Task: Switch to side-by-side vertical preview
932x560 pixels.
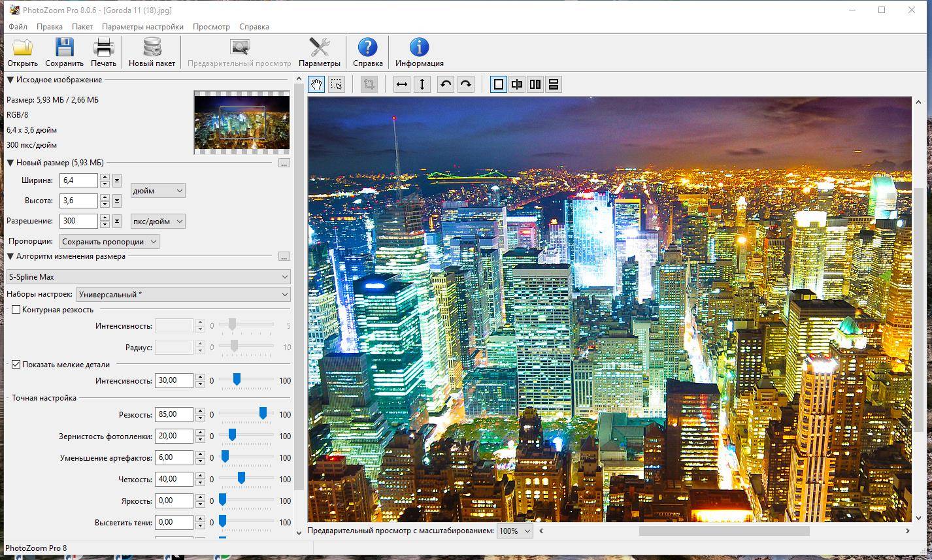Action: click(535, 84)
